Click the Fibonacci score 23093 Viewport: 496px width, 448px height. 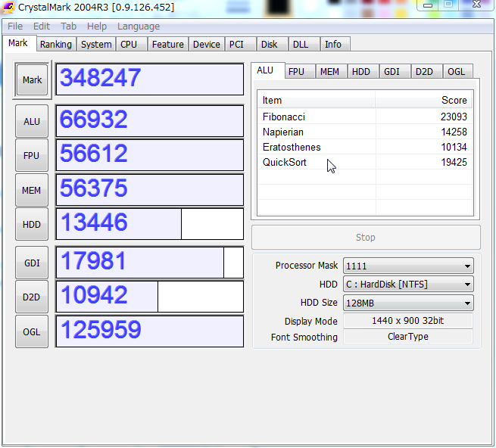(454, 117)
